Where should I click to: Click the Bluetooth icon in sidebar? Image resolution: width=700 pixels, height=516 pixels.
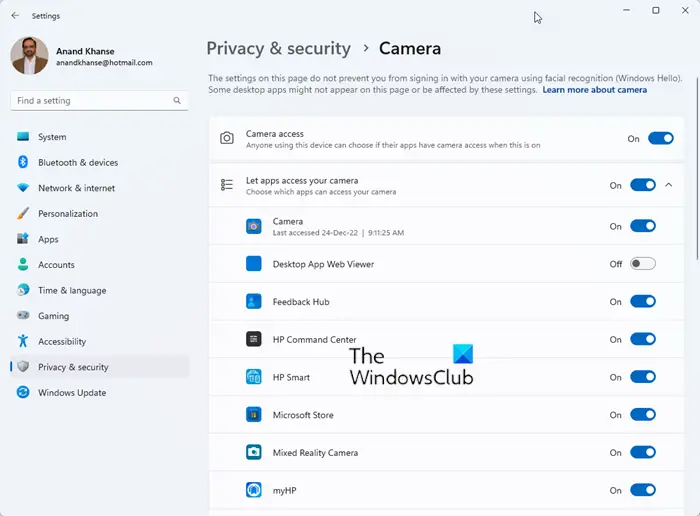(x=23, y=162)
